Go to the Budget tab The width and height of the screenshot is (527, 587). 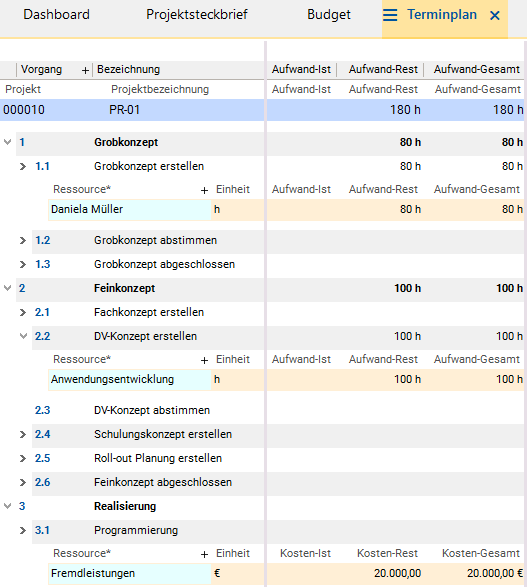(x=329, y=15)
